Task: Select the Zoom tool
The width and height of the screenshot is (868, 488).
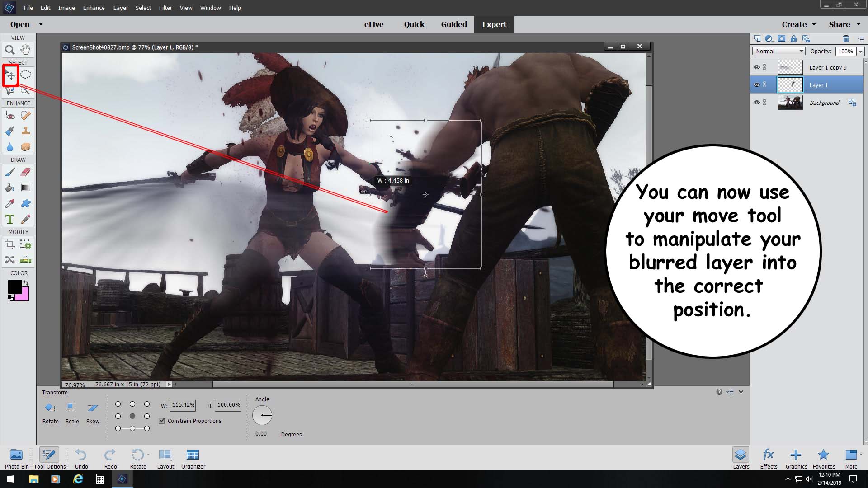Action: (x=9, y=50)
